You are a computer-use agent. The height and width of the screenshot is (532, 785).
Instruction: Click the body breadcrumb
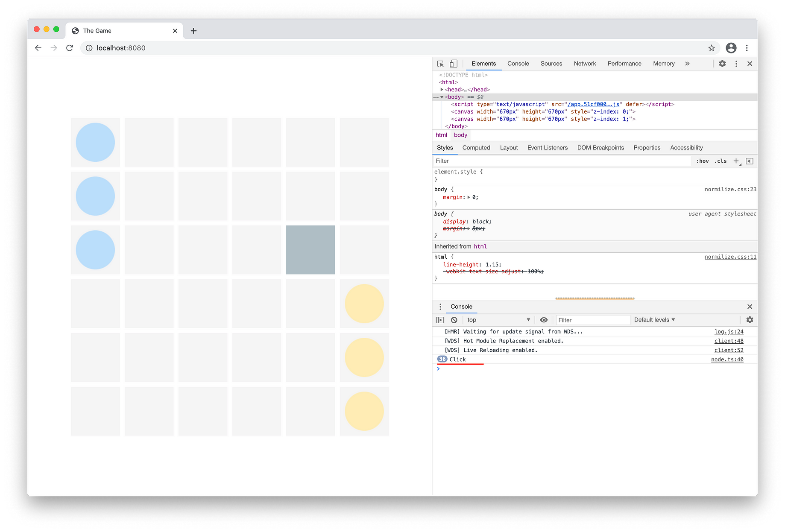point(460,135)
